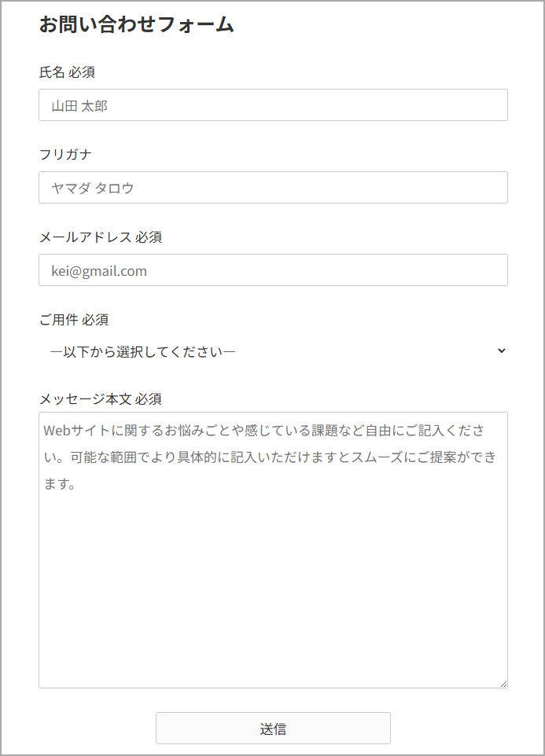Click 必須 mark beside 氏名
545x756 pixels.
point(82,72)
